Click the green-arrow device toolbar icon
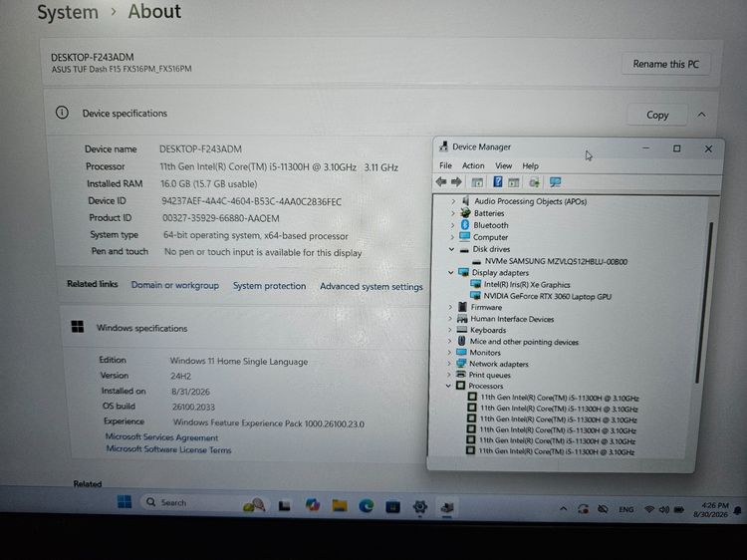Image resolution: width=747 pixels, height=560 pixels. (534, 182)
